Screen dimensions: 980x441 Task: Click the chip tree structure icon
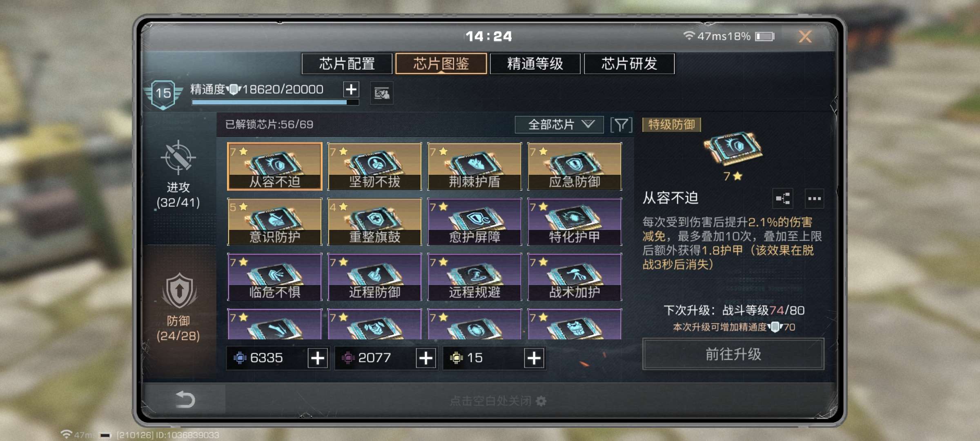[x=783, y=198]
